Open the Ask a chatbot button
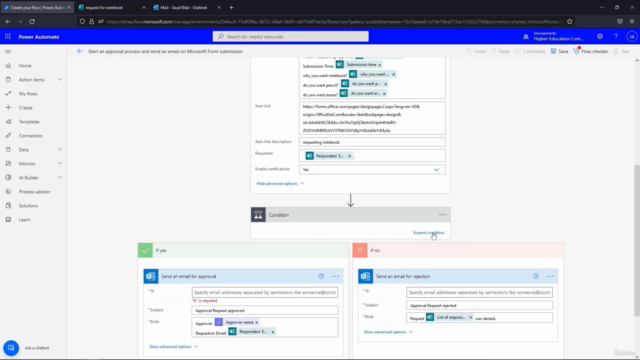The image size is (640, 360). point(11,348)
